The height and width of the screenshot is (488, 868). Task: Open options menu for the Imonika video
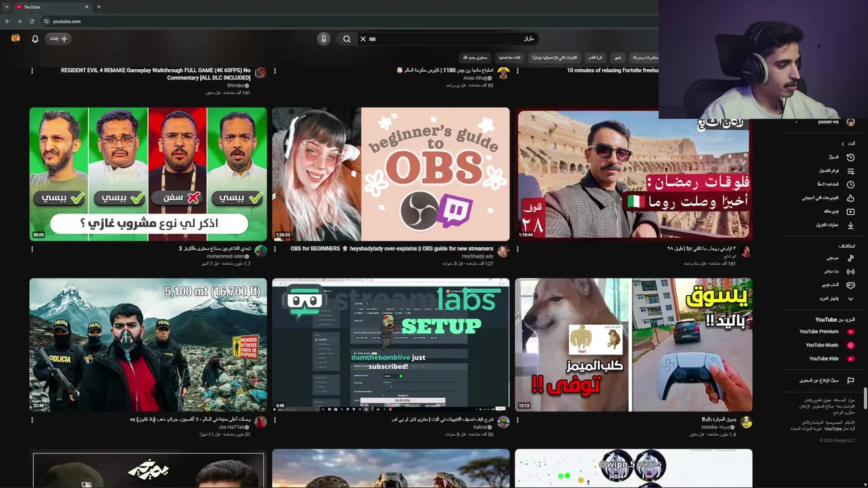(517, 420)
